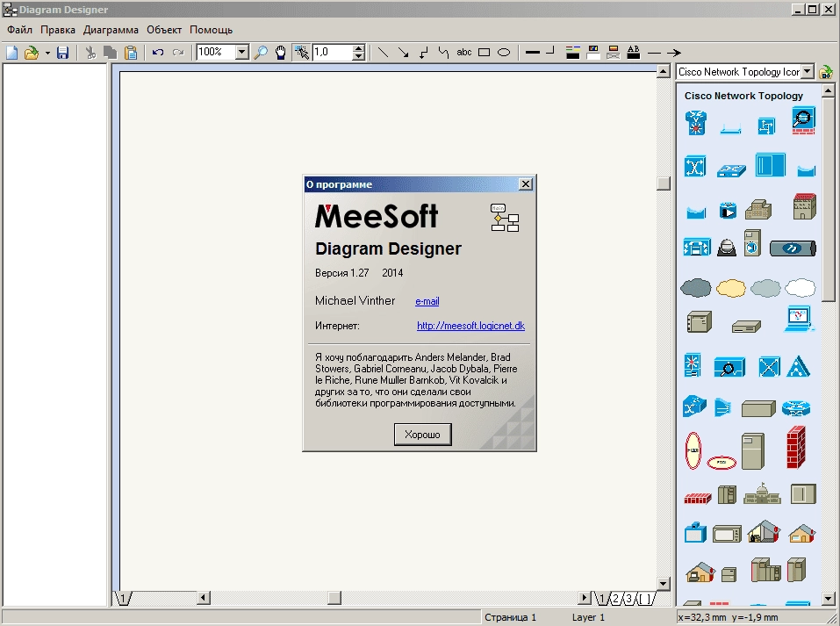Undo the last action

coord(157,53)
